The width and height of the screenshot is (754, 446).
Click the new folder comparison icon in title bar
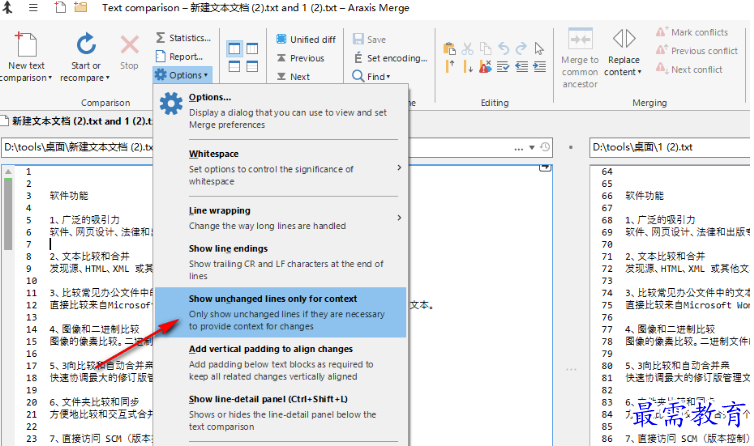81,7
